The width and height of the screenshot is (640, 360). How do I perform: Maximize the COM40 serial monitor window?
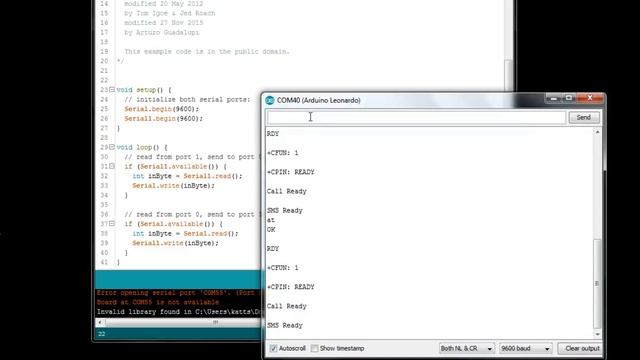point(569,98)
